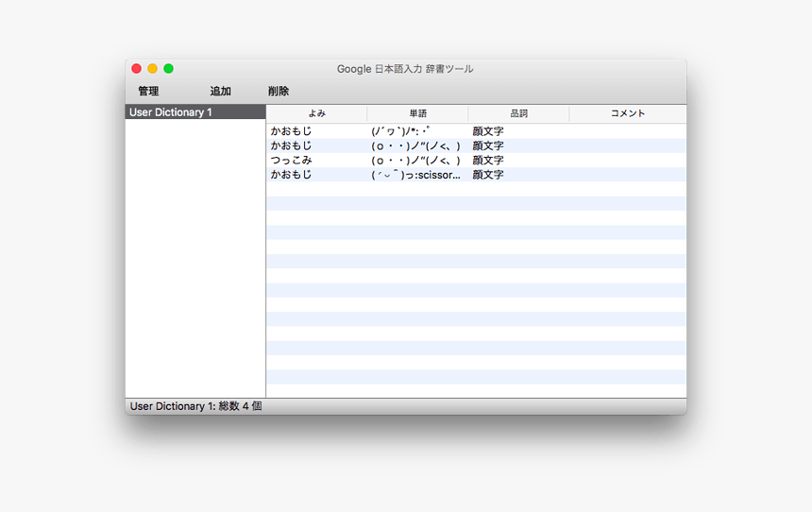
Task: Click かおもじ in the scissor kaomoji row
Action: pos(291,175)
